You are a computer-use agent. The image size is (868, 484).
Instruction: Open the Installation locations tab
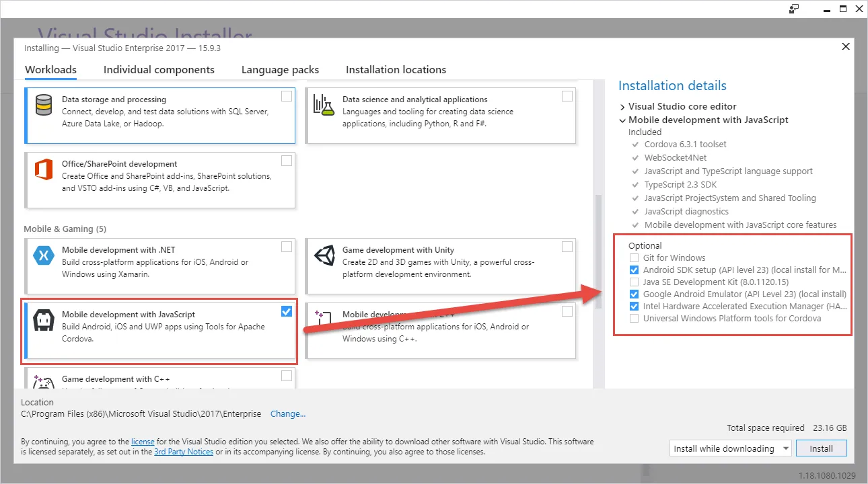(396, 70)
